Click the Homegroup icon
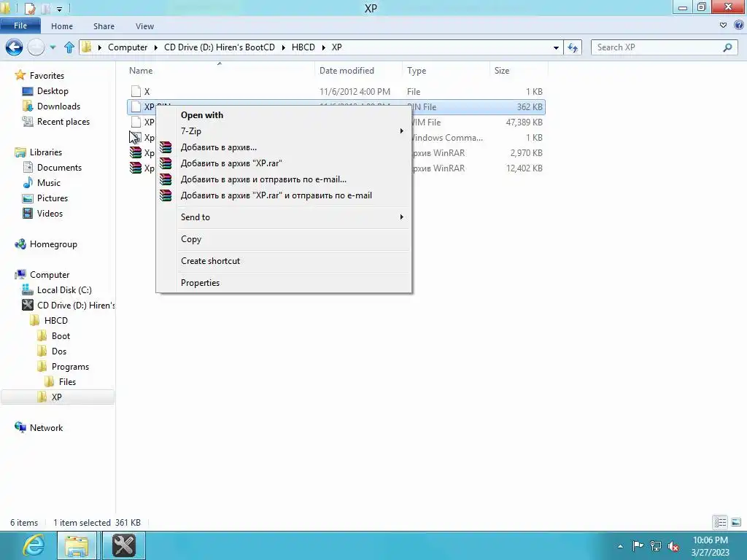The image size is (747, 560). 20,244
